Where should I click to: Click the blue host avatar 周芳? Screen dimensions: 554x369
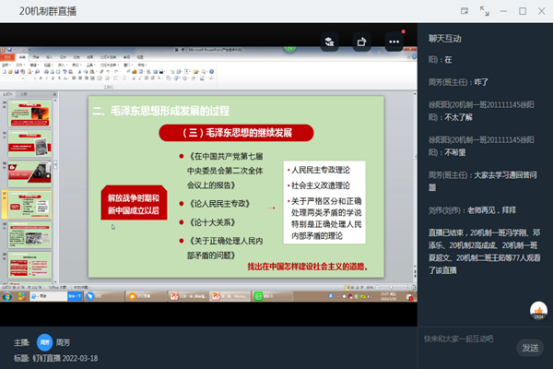coord(45,342)
